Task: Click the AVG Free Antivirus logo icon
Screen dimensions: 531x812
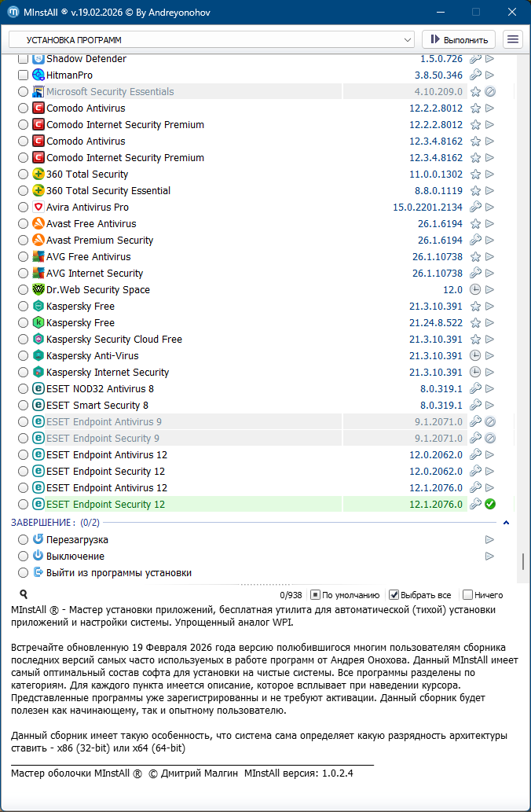Action: click(38, 257)
